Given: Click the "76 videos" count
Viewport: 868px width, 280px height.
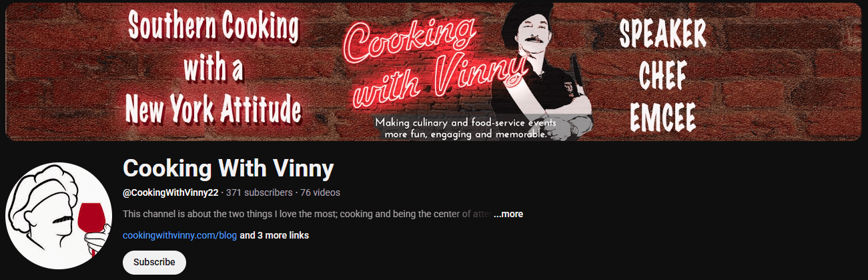Looking at the screenshot, I should click(x=320, y=192).
